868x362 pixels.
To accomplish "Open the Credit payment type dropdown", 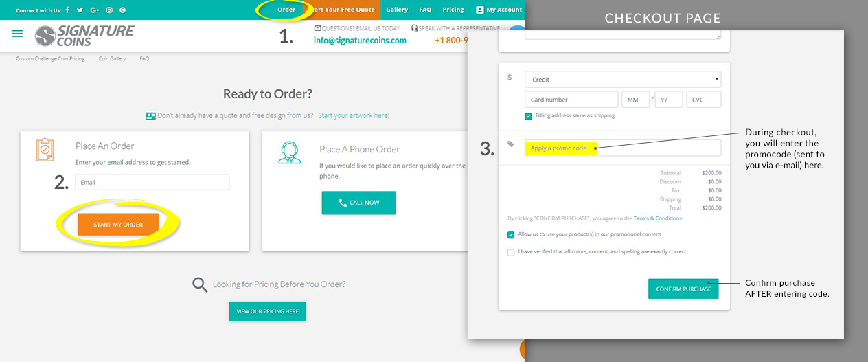I will [623, 80].
